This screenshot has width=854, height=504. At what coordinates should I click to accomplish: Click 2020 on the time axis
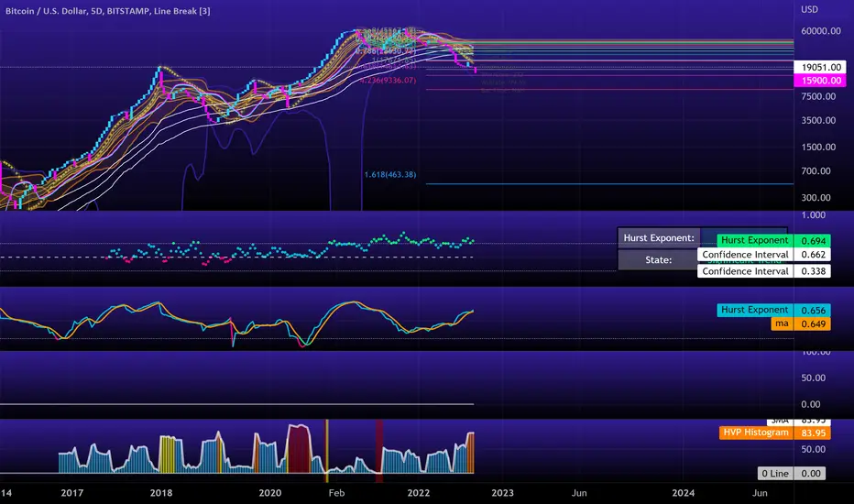[270, 493]
